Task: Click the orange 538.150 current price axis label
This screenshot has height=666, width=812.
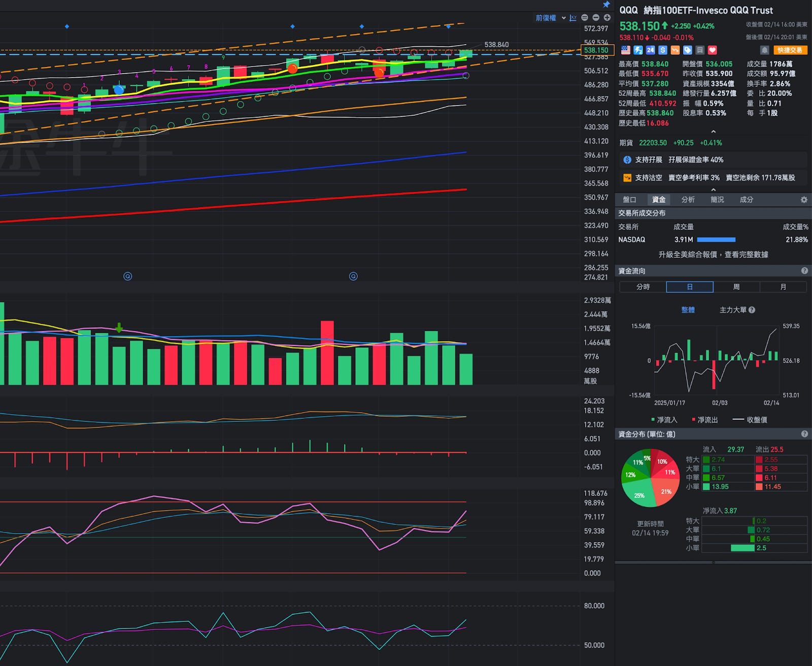Action: click(x=597, y=50)
